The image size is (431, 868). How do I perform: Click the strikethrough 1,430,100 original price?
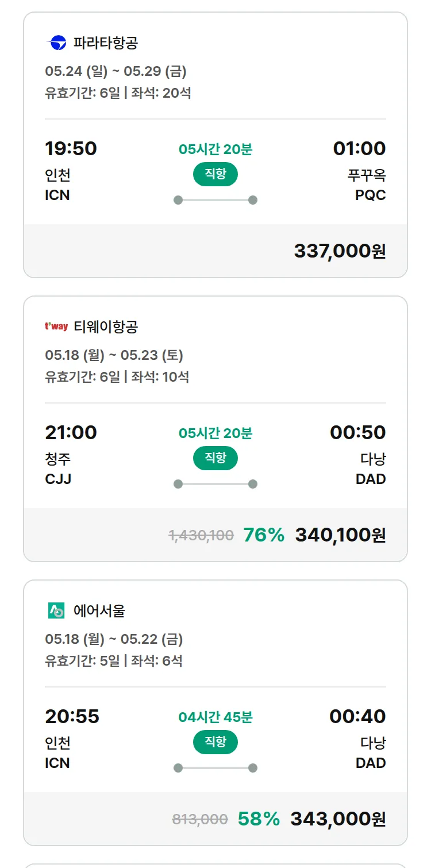click(x=201, y=535)
